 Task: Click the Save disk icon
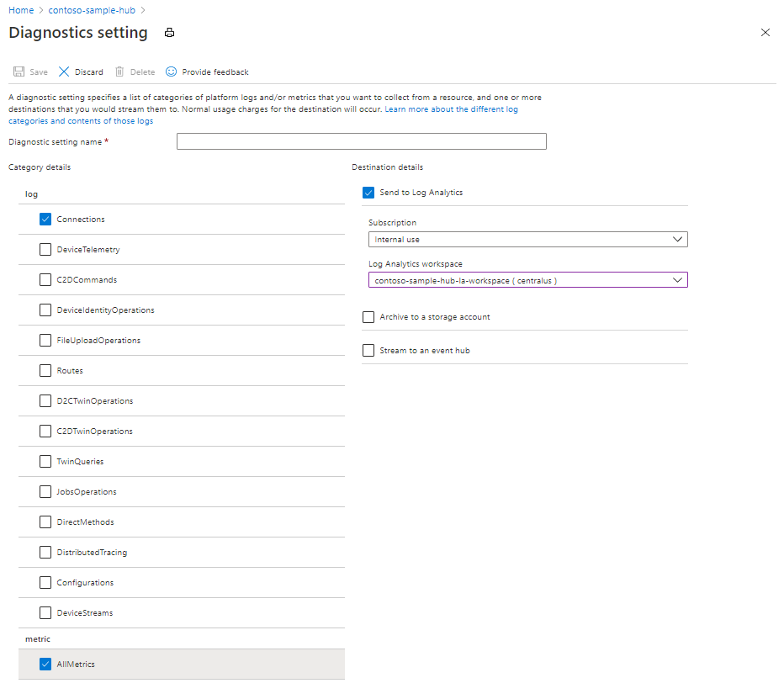pyautogui.click(x=19, y=71)
